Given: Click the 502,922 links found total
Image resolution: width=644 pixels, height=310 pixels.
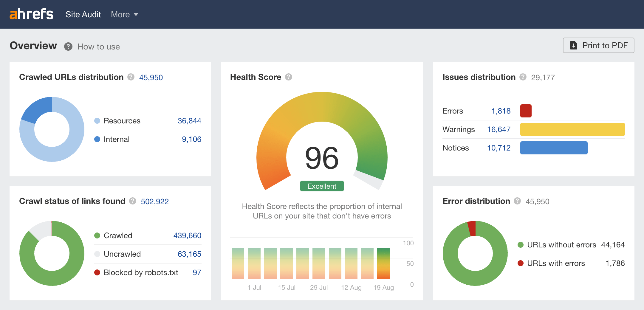Looking at the screenshot, I should [x=155, y=201].
